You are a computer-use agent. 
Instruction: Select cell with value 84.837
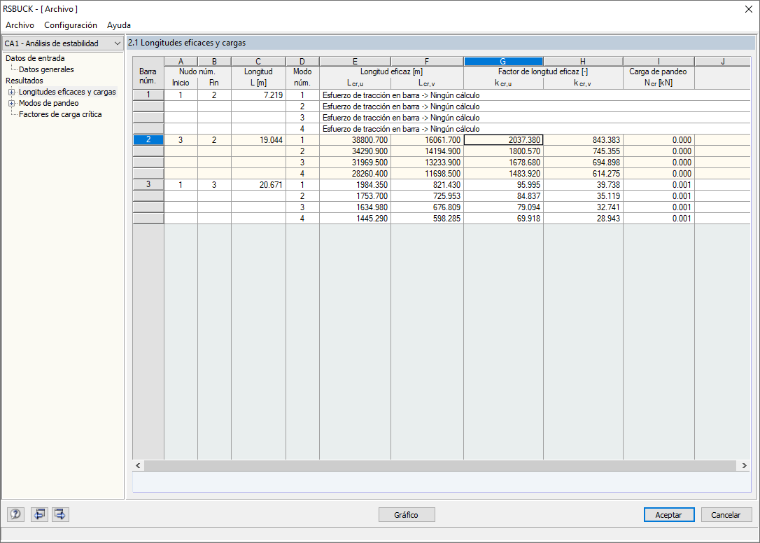(x=503, y=196)
